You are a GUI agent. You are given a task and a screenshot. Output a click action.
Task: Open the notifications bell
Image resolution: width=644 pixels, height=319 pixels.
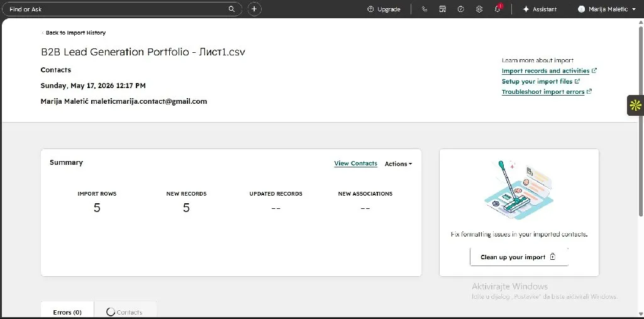point(498,9)
